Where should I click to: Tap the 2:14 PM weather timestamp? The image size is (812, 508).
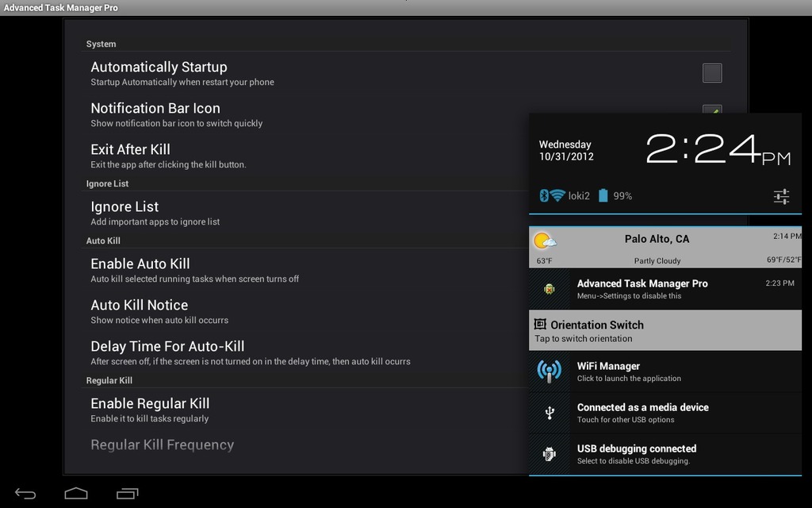pyautogui.click(x=787, y=237)
